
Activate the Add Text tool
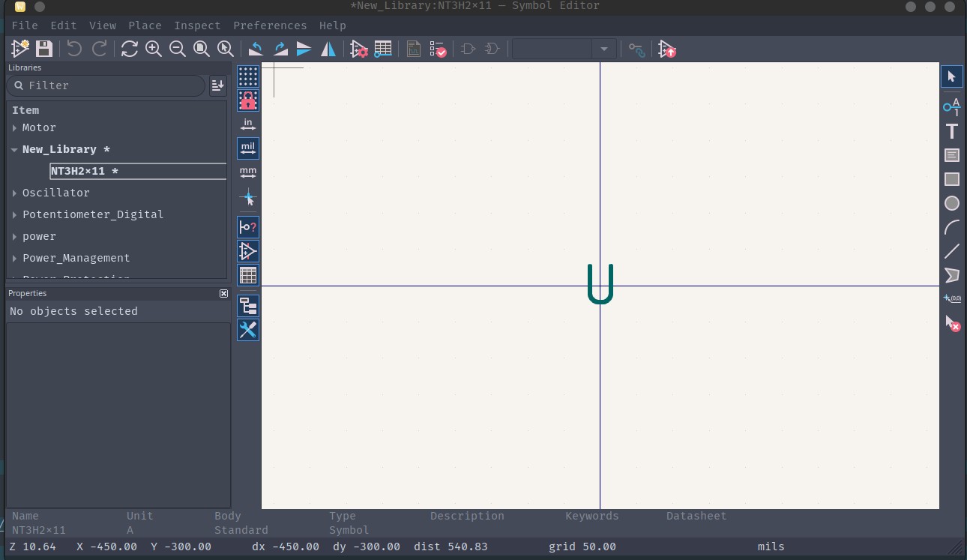pyautogui.click(x=952, y=131)
